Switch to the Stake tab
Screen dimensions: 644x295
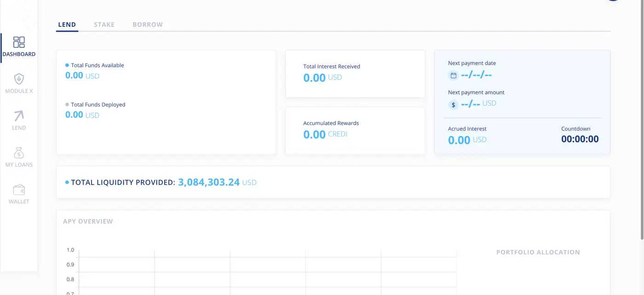coord(104,25)
